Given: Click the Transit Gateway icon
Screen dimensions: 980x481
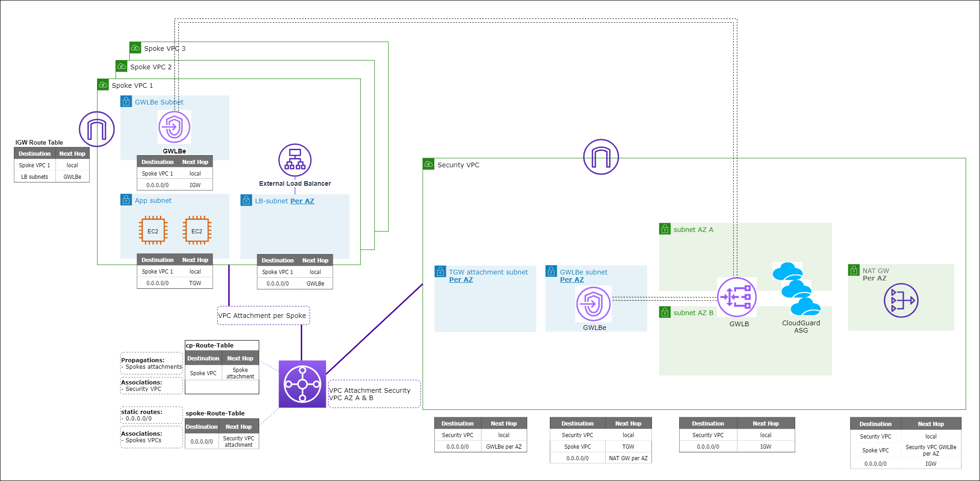Looking at the screenshot, I should click(x=302, y=384).
